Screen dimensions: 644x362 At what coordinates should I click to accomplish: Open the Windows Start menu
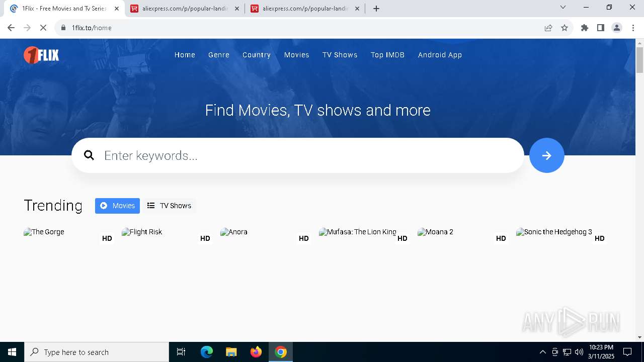point(12,352)
